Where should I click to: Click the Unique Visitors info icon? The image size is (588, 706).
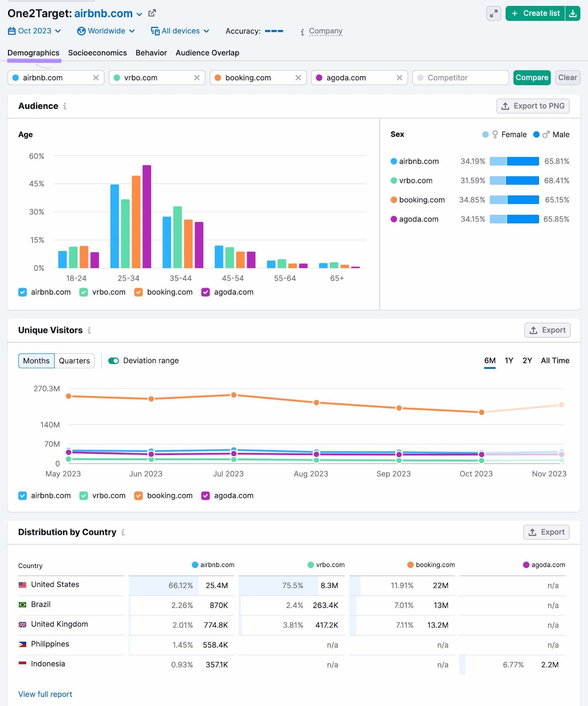click(x=89, y=330)
